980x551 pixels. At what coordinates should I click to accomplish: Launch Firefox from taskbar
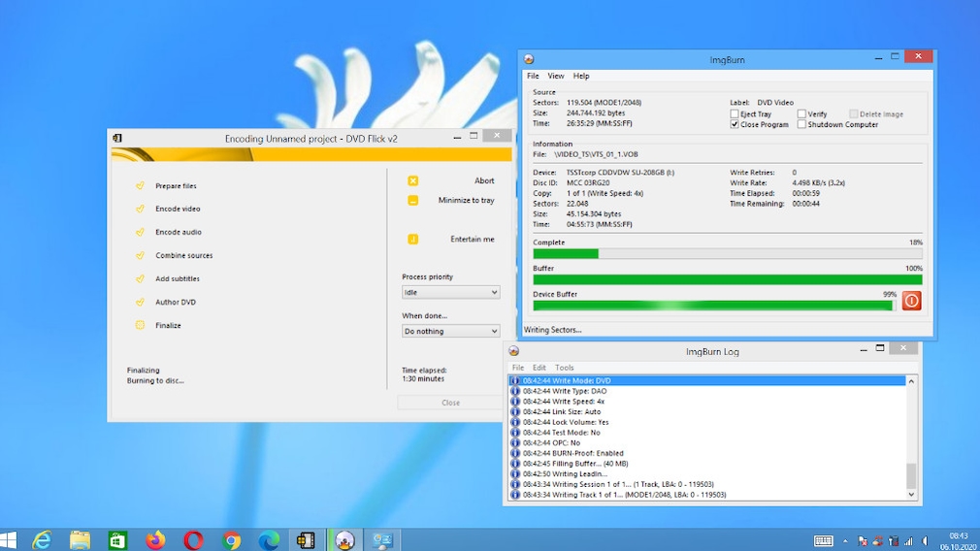[x=155, y=540]
